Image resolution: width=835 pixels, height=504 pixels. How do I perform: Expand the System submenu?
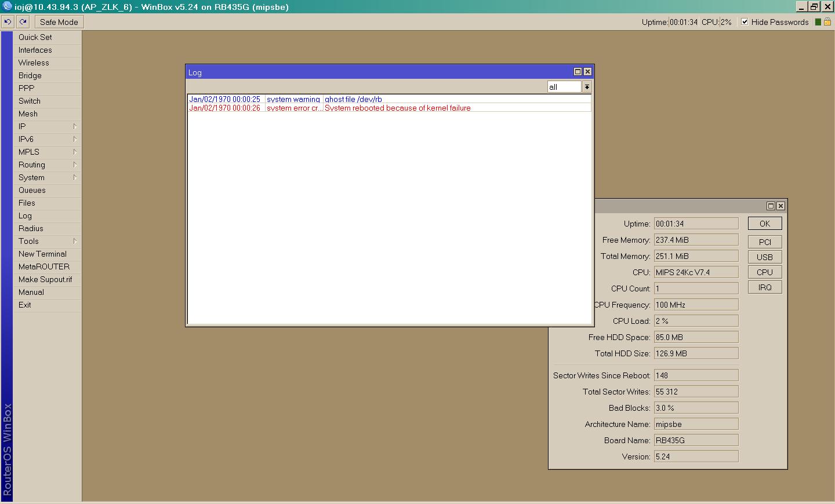point(75,177)
